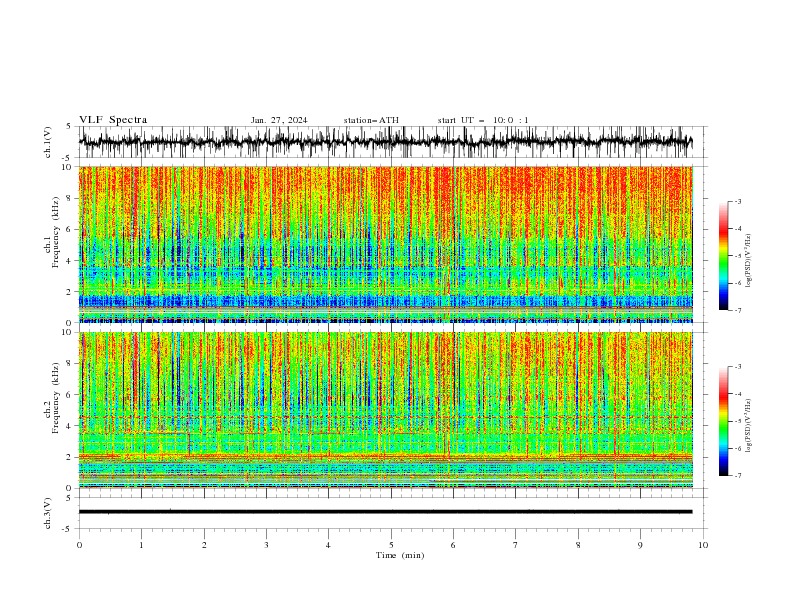Click the time axis tick label "8"
Viewport: 792px width, 612px height.
coord(578,545)
